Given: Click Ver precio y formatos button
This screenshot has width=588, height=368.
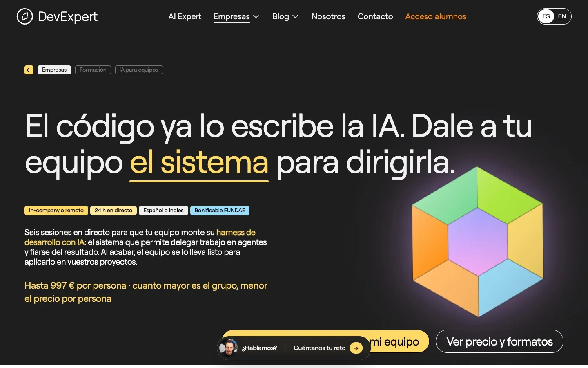Looking at the screenshot, I should click(x=499, y=341).
